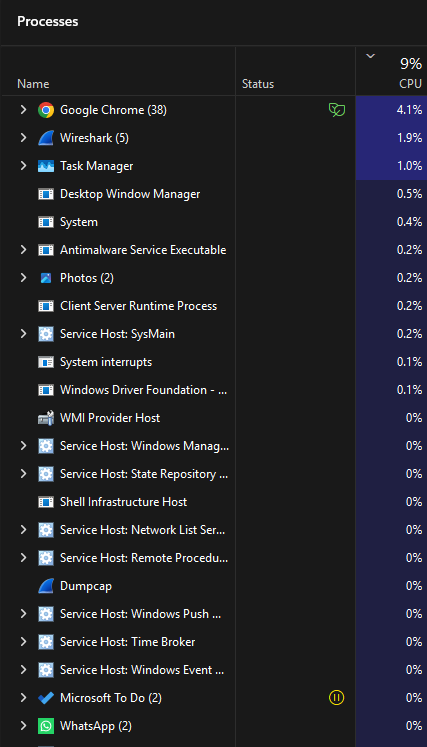The width and height of the screenshot is (427, 747).
Task: Expand the Google Chrome process group
Action: pos(23,110)
